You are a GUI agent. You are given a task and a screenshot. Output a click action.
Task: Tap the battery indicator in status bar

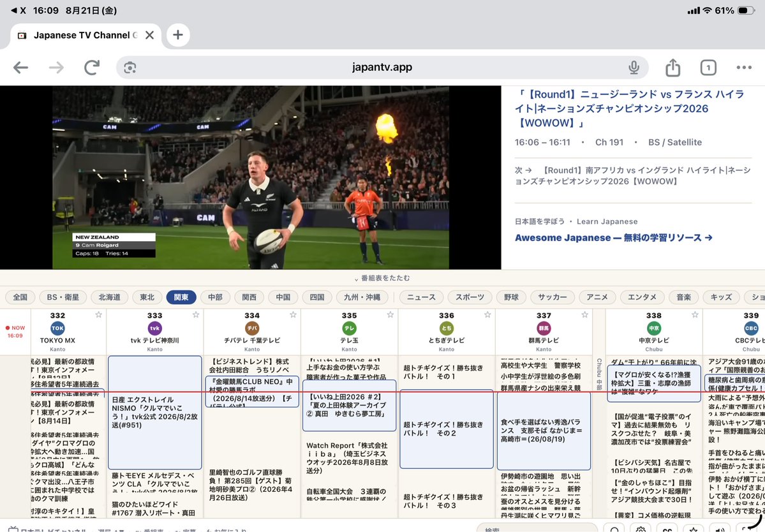pyautogui.click(x=746, y=10)
